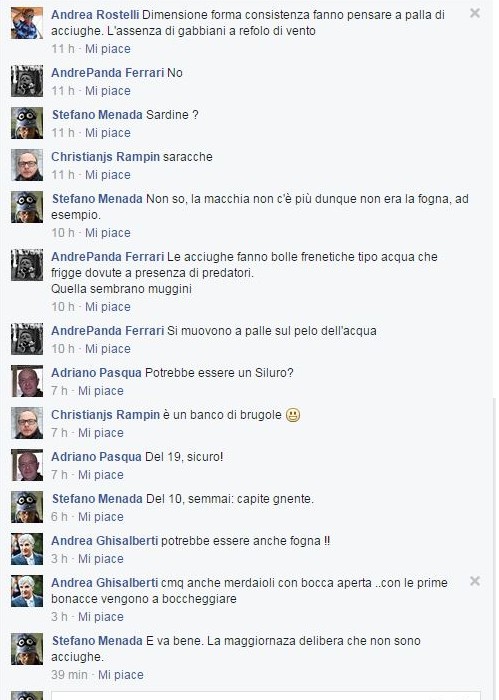Click AndrePanda Ferrari's avatar beside 'No'

pos(27,81)
